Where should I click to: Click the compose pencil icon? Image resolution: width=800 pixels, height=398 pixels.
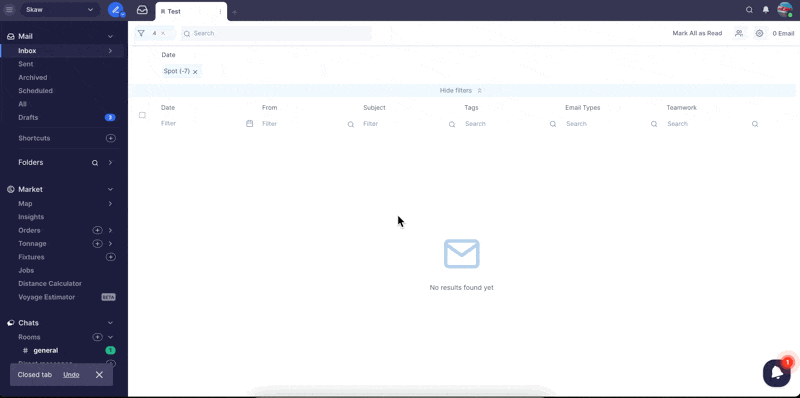[116, 10]
